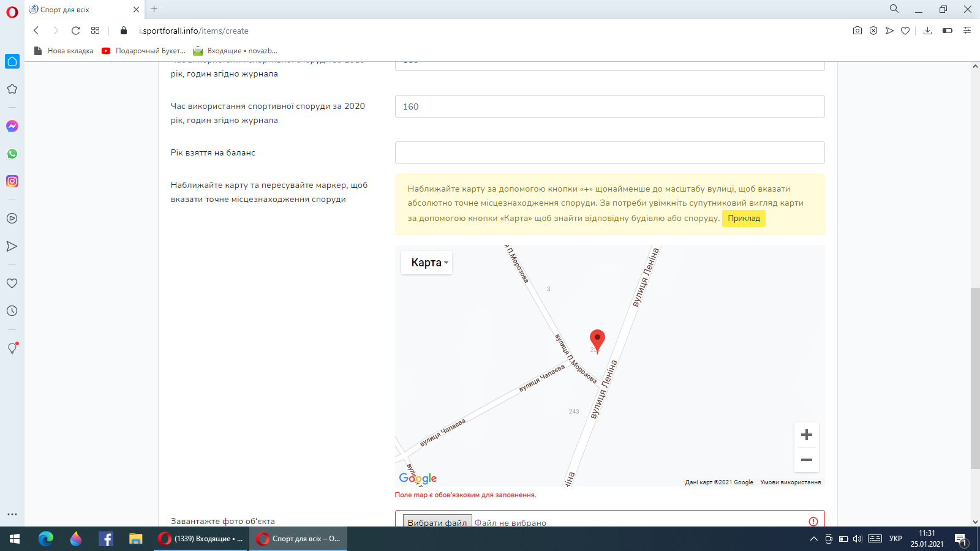This screenshot has width=980, height=551.
Task: Click the yellow Приклад button
Action: 744,219
